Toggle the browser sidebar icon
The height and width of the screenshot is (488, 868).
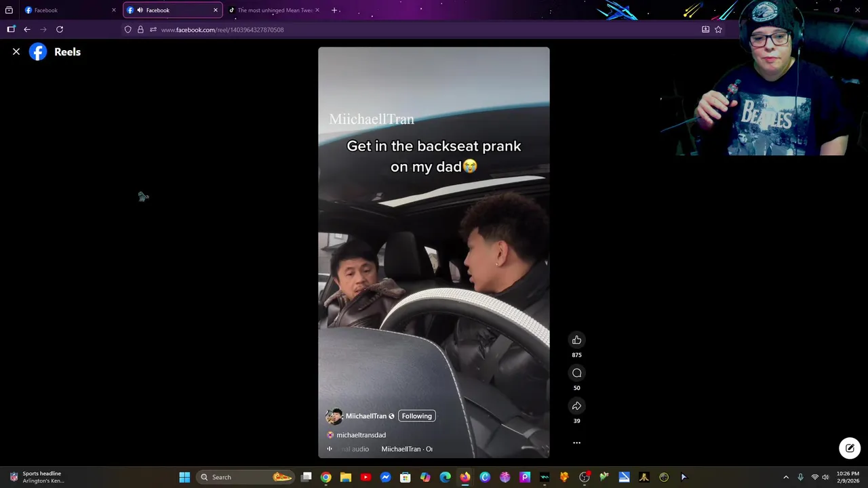(11, 29)
